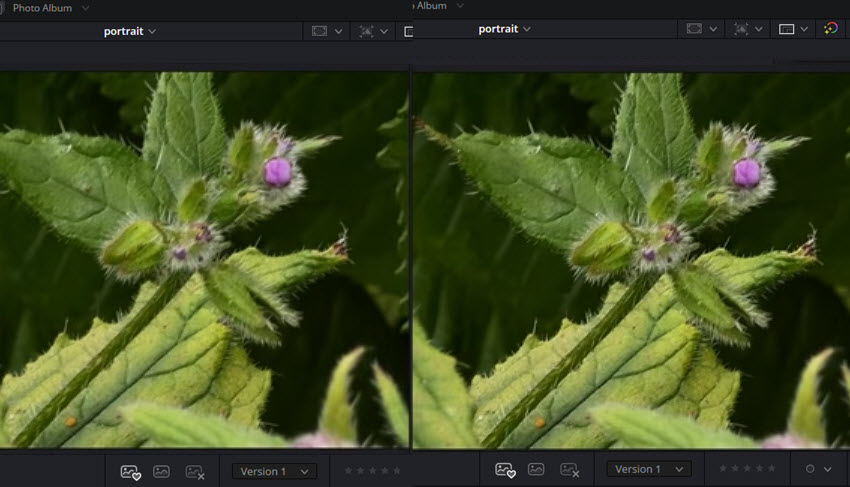Image resolution: width=850 pixels, height=487 pixels.
Task: Set five-star rating in right viewer
Action: tap(771, 469)
